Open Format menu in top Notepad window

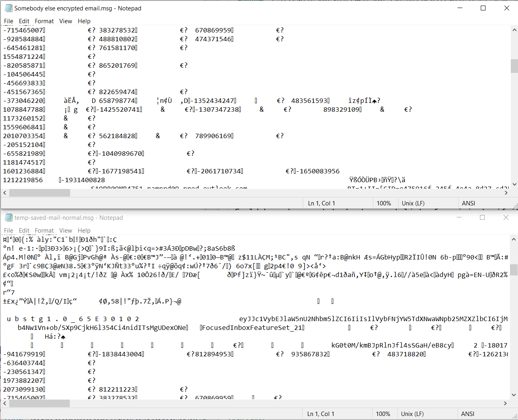[44, 21]
